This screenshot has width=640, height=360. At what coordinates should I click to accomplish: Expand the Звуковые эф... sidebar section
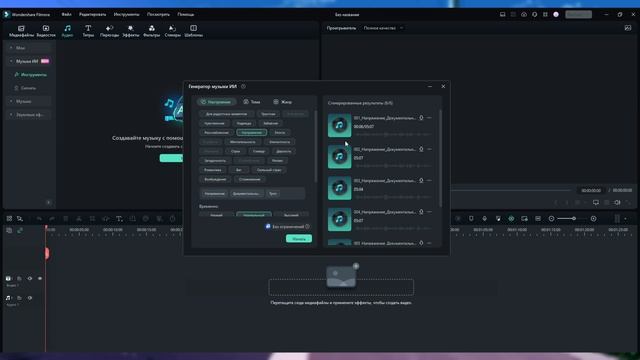(29, 115)
